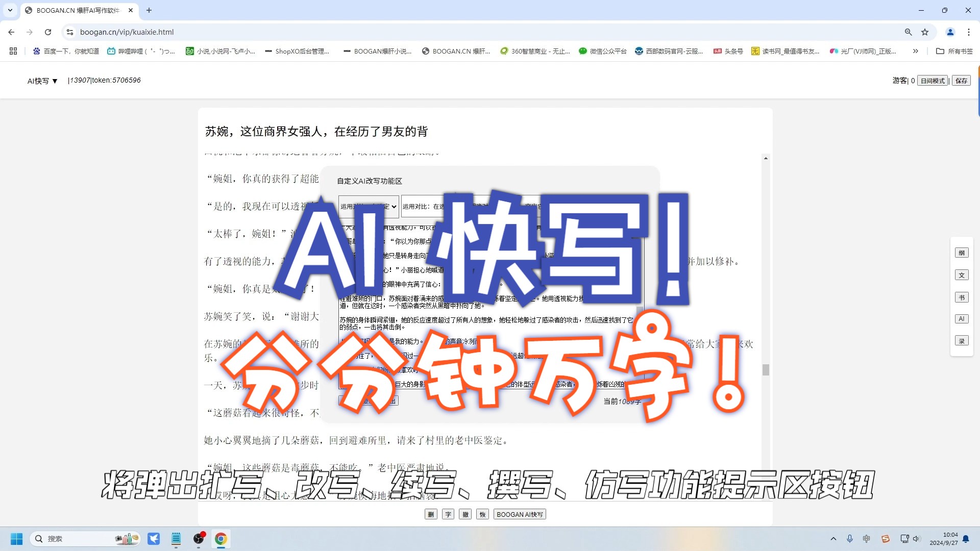The width and height of the screenshot is (980, 551).
Task: Open 小说网-飞卢 bookmark
Action: pyautogui.click(x=220, y=51)
